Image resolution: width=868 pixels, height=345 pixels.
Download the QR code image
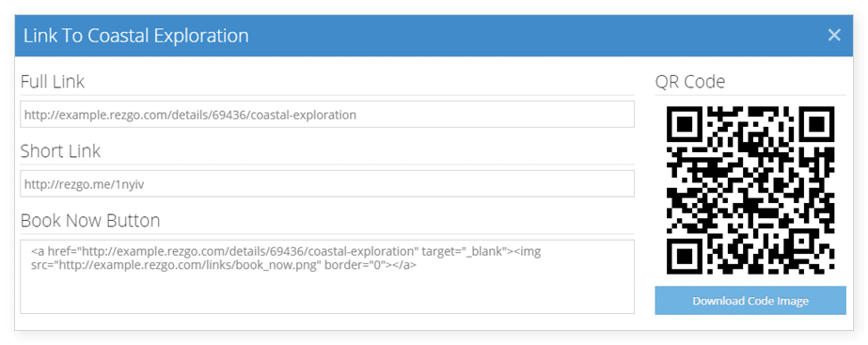tap(750, 301)
